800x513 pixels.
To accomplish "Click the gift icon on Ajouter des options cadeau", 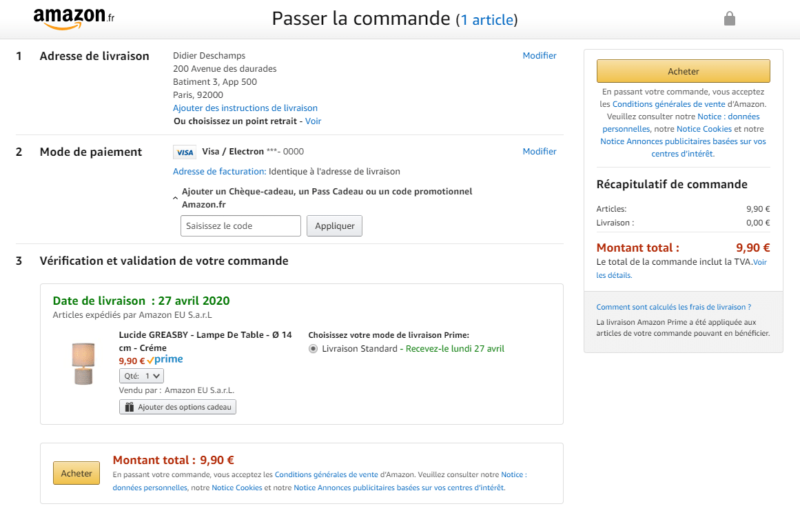I will tap(129, 407).
